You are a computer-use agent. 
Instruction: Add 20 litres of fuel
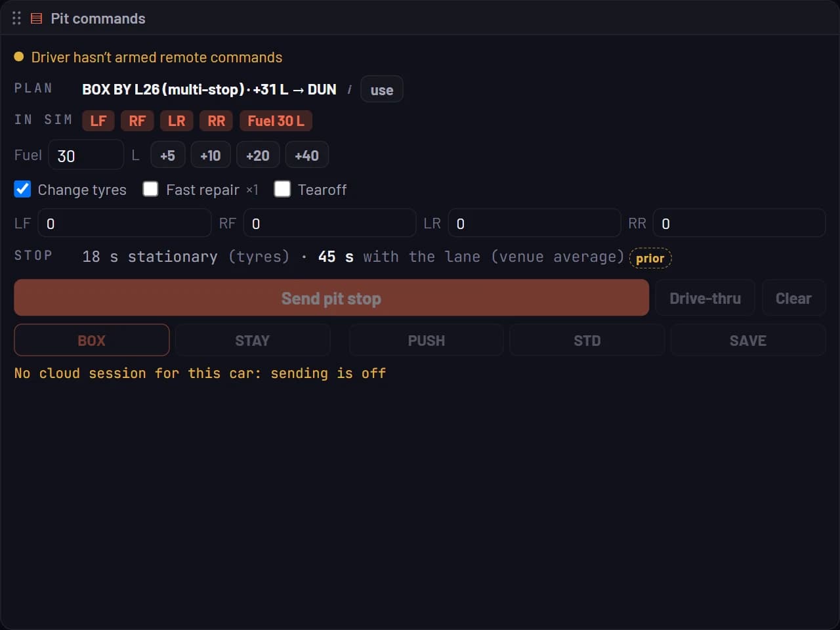point(258,156)
